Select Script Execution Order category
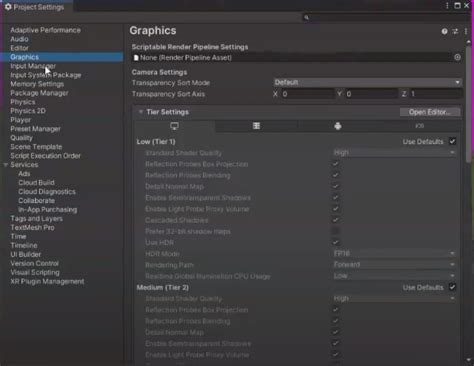 click(x=45, y=156)
